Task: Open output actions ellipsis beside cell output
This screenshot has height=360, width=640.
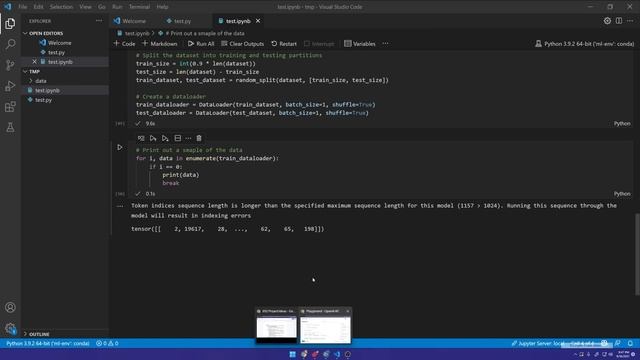Action: [x=120, y=206]
